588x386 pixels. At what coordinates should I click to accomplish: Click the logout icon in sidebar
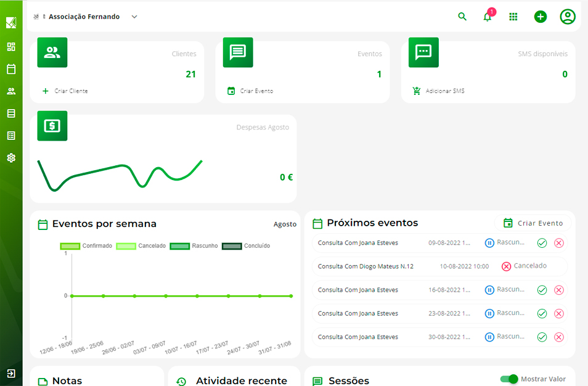point(11,373)
